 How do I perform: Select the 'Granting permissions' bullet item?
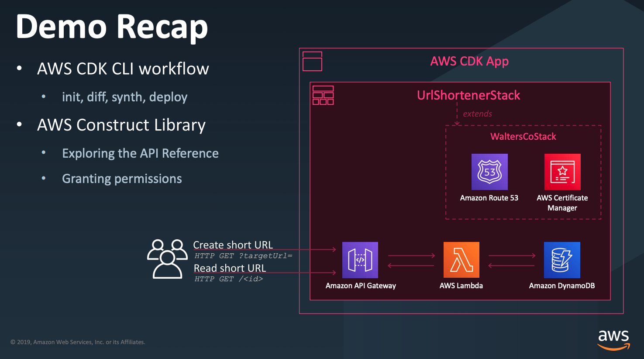click(122, 178)
